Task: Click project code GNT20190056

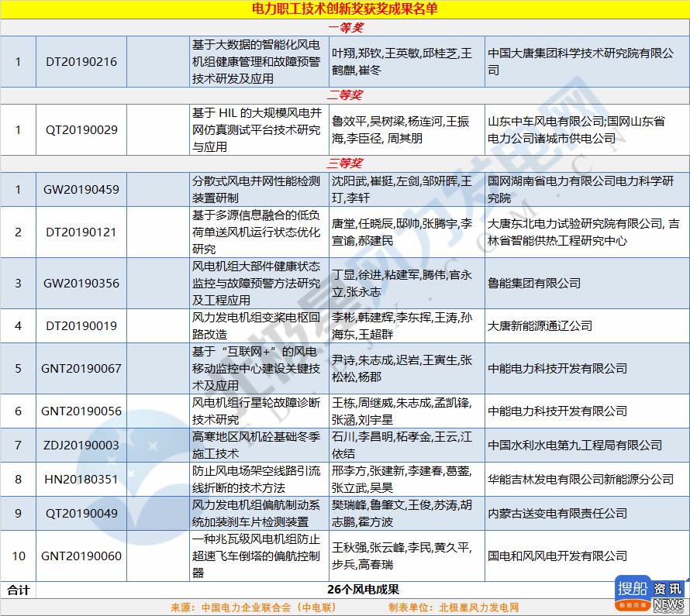Action: pos(81,411)
